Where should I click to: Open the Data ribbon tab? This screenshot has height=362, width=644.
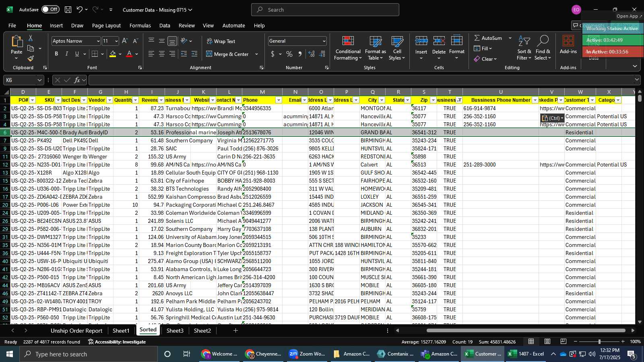point(165,25)
